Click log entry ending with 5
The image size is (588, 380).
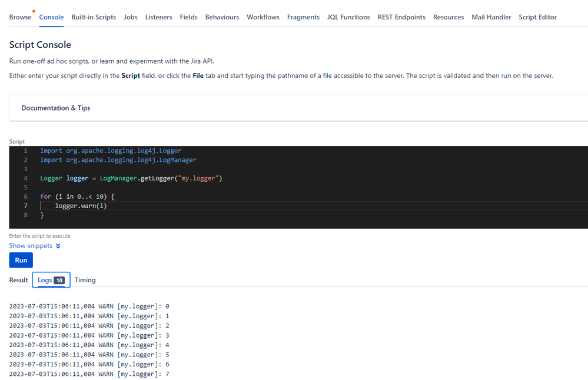[89, 355]
